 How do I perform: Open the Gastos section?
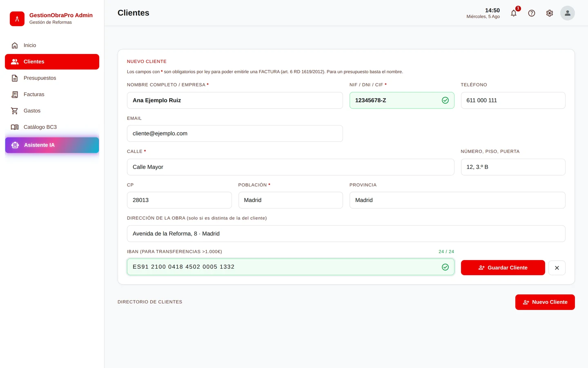(x=52, y=111)
